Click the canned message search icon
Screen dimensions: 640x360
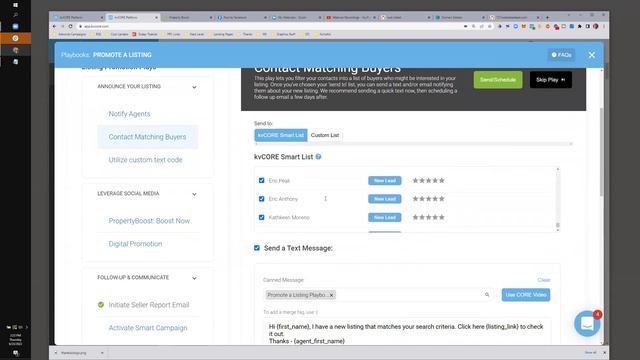(487, 295)
